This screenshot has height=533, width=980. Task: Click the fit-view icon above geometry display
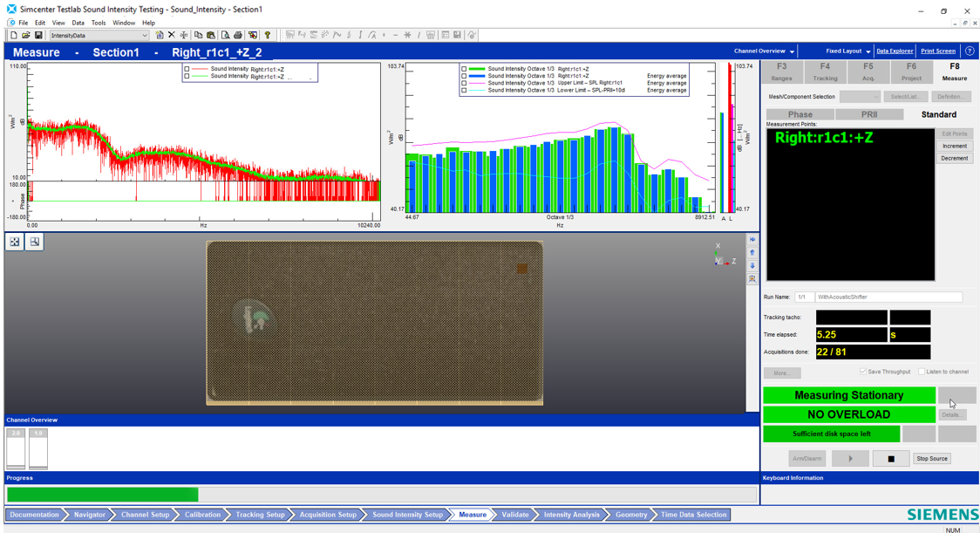pos(14,242)
